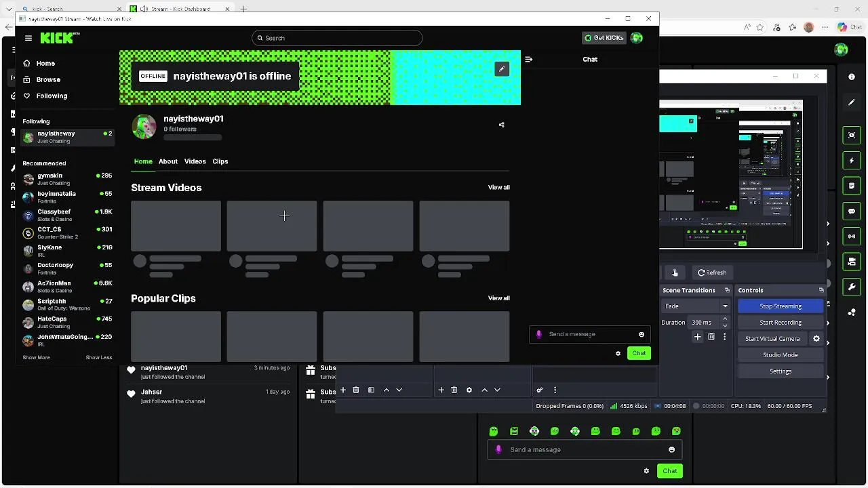Click Get KICKs button
The height and width of the screenshot is (488, 868).
pyautogui.click(x=604, y=38)
